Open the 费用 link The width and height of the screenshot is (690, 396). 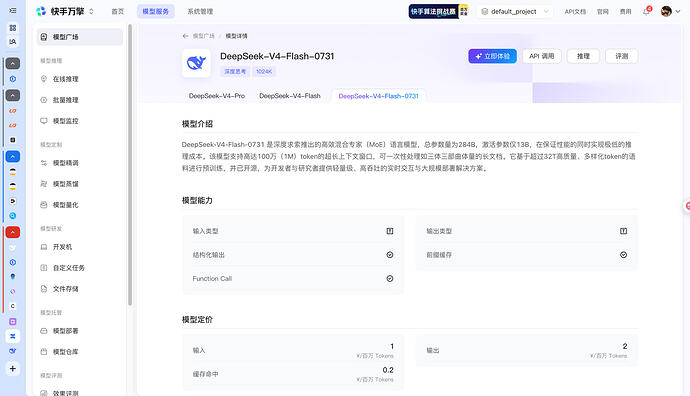click(625, 11)
